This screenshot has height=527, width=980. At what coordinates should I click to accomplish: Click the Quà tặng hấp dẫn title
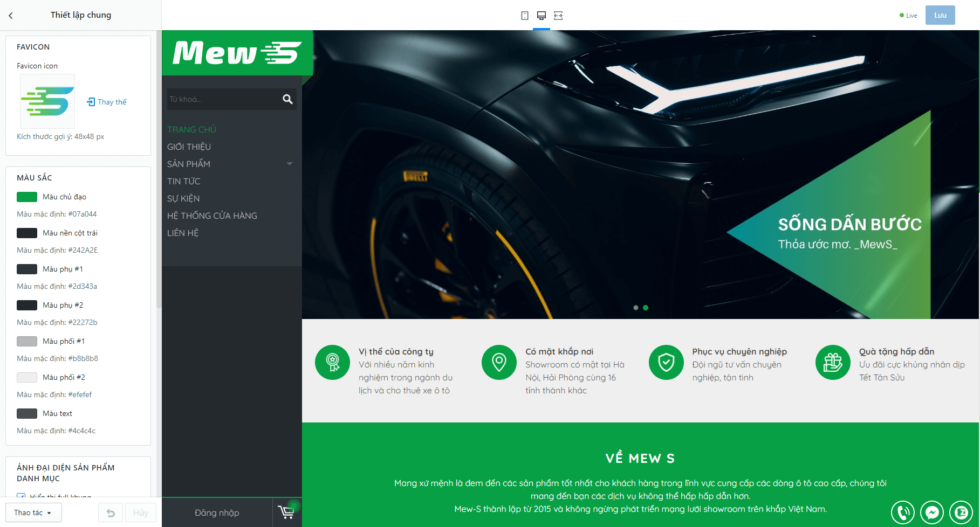point(896,351)
